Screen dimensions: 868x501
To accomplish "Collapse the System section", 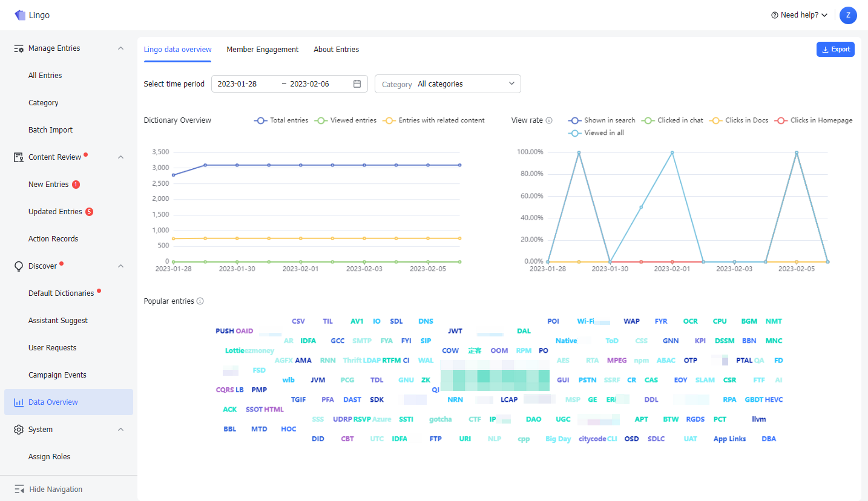I will [x=120, y=429].
